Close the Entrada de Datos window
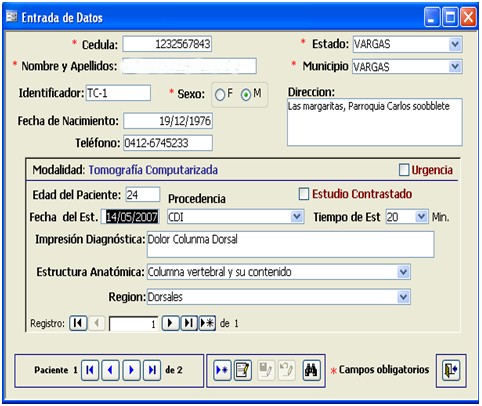The image size is (482, 406). (x=468, y=17)
